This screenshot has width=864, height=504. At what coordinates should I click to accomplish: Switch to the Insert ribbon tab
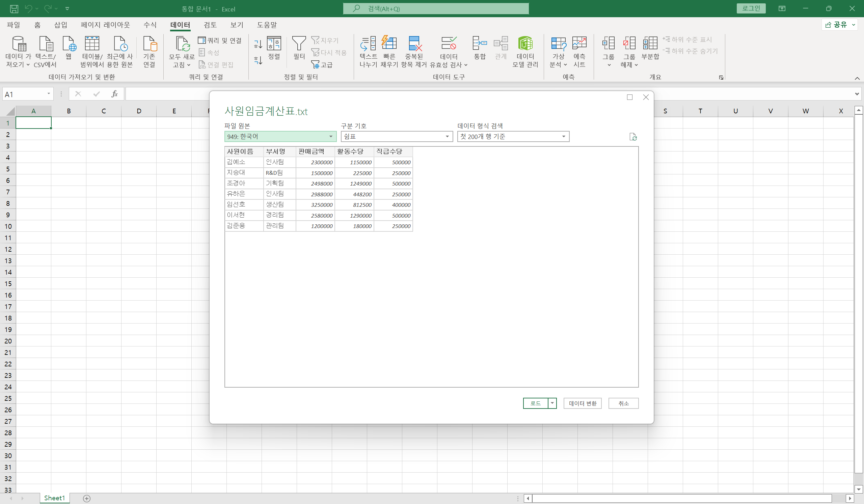click(61, 25)
